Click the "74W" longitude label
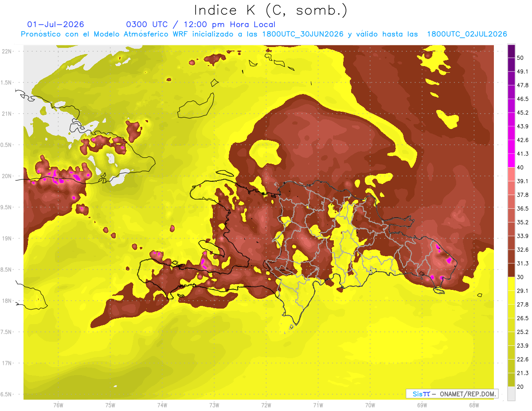This screenshot has width=532, height=411. click(x=162, y=405)
